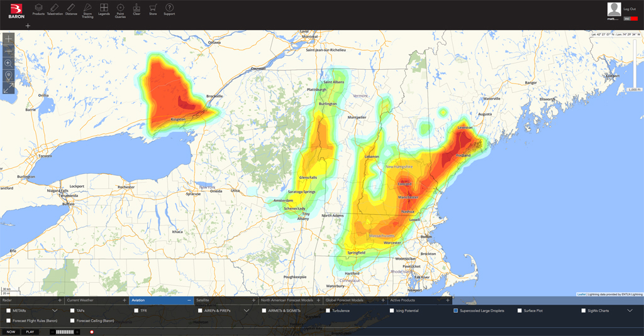The image size is (644, 336).
Task: Click the location pin tool
Action: pyautogui.click(x=8, y=75)
